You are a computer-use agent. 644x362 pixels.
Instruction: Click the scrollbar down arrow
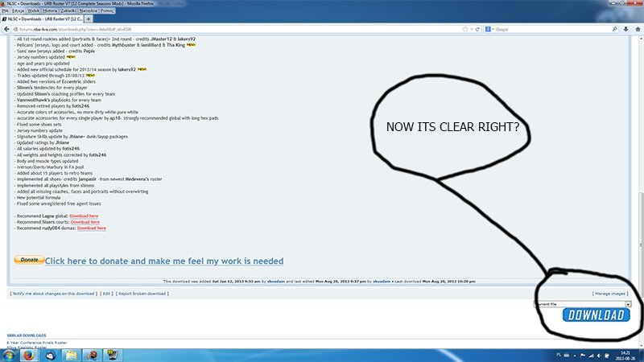click(640, 346)
